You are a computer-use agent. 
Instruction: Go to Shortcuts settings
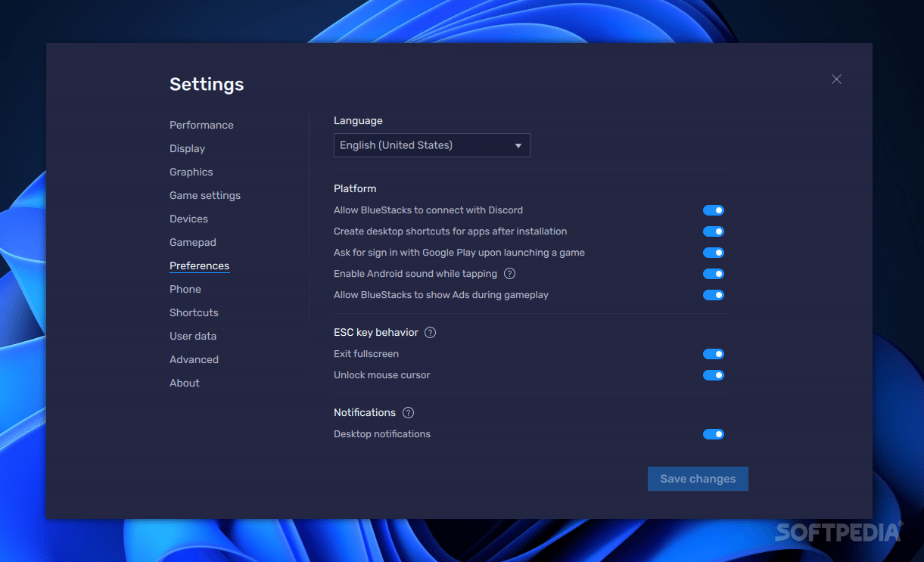tap(194, 313)
